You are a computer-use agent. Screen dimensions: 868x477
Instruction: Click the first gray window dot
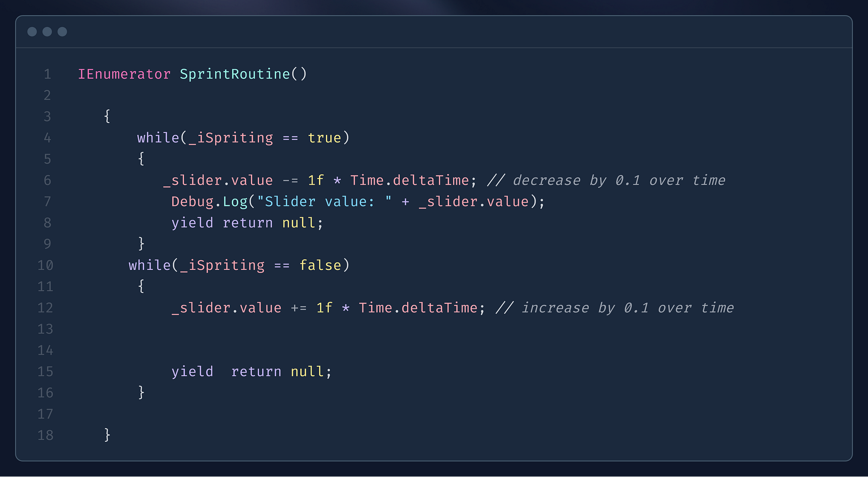tap(32, 32)
